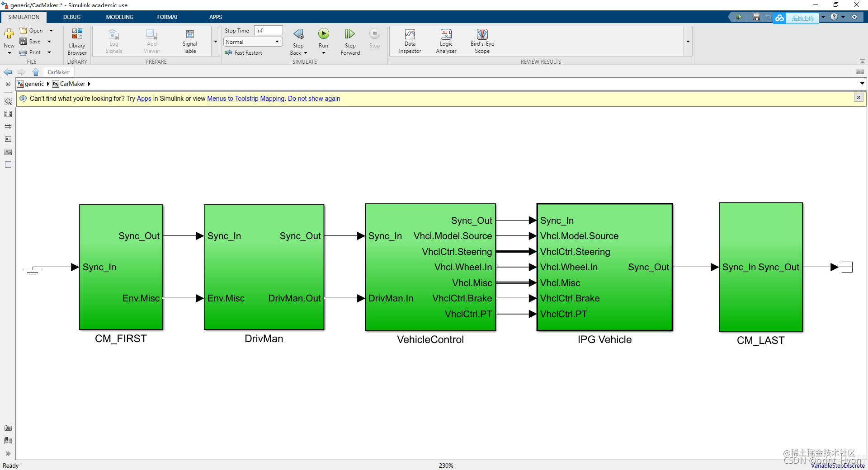Click the Area box icon in the palette
The width and height of the screenshot is (868, 470).
pos(8,164)
